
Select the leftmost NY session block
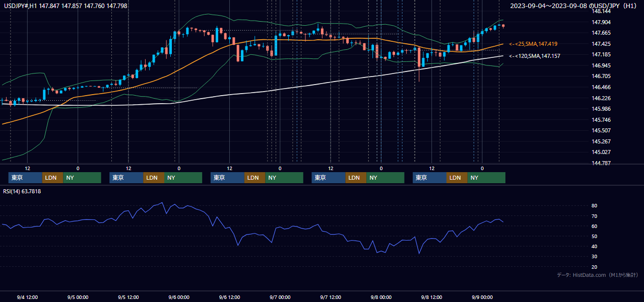click(82, 178)
